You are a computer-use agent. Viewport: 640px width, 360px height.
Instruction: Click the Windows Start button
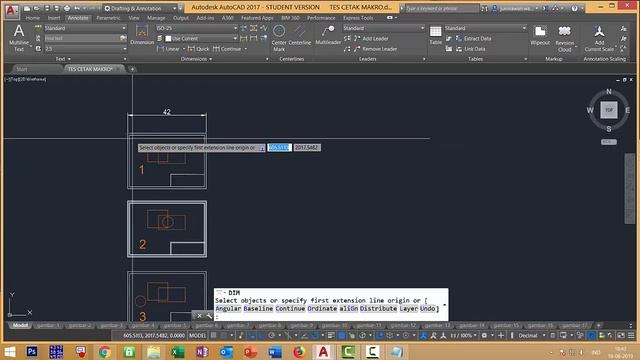point(9,351)
